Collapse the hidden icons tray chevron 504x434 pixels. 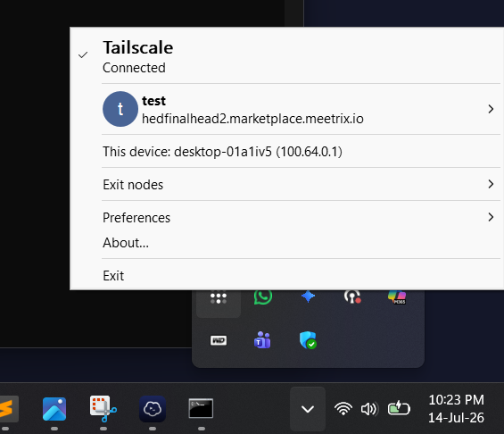[x=308, y=409]
